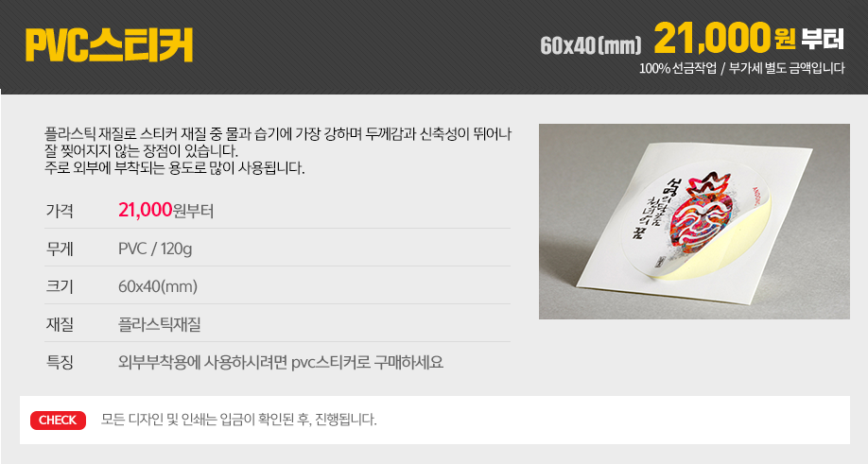Open the PVC sticker product photo
Viewport: 868px width, 464px height.
coord(694,221)
